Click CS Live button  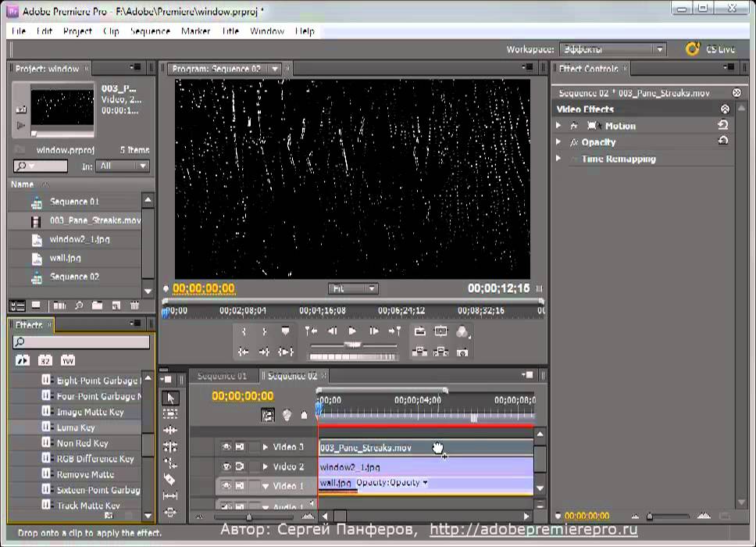711,48
